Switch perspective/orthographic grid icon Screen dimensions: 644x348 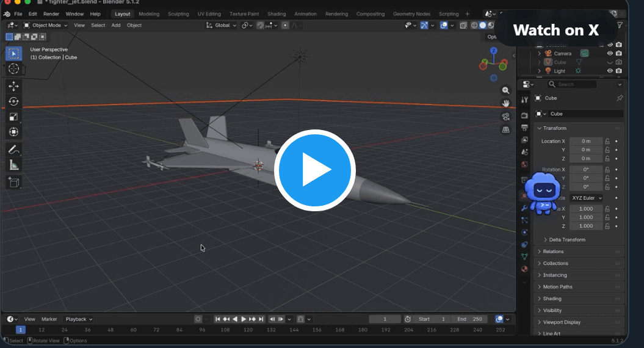click(505, 130)
